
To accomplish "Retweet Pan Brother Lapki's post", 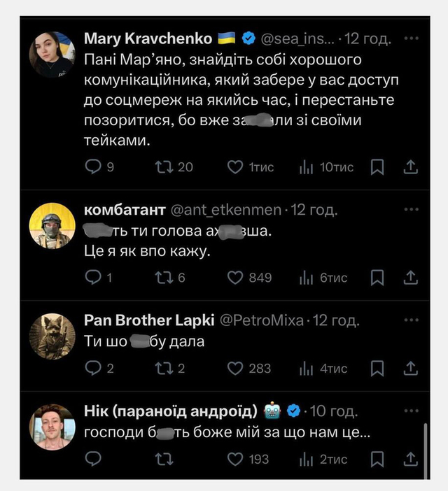I will pyautogui.click(x=163, y=369).
